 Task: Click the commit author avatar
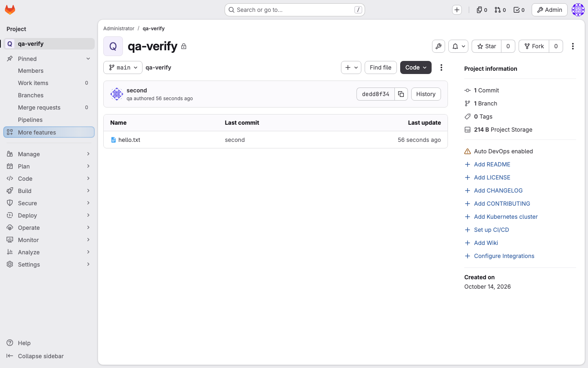click(117, 94)
